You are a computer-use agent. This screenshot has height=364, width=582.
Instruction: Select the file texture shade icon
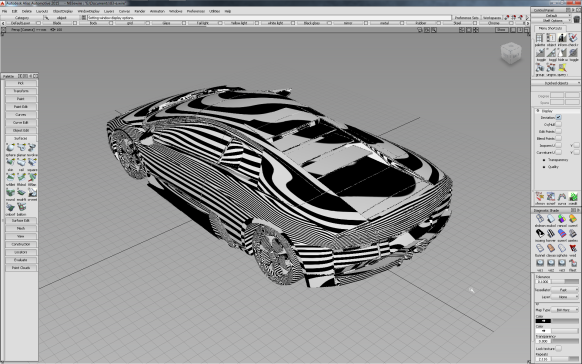pos(573,263)
